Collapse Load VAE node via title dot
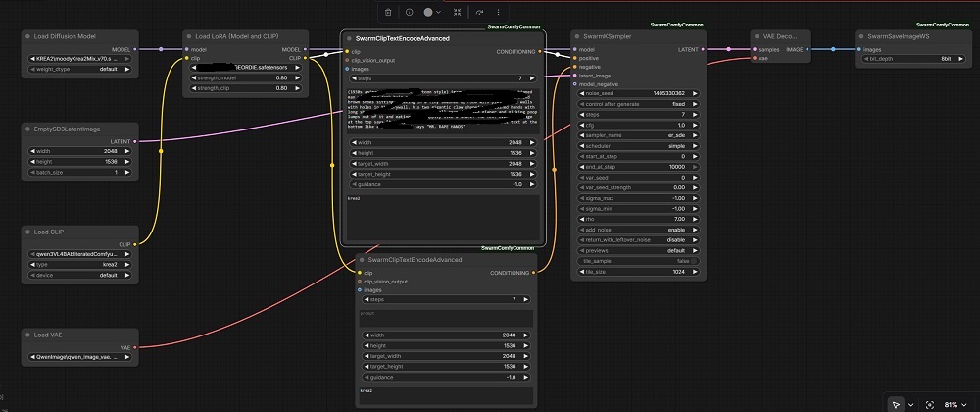 [28, 335]
